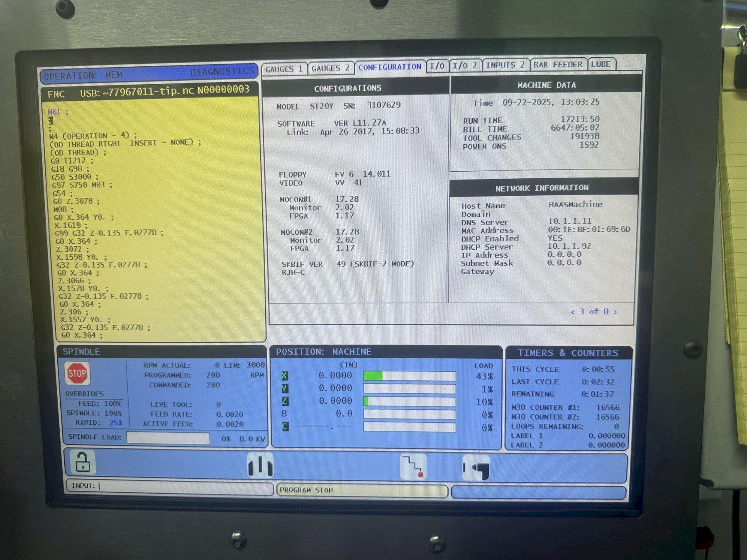Select the Z axis indicator icon
This screenshot has height=560, width=747.
point(285,401)
